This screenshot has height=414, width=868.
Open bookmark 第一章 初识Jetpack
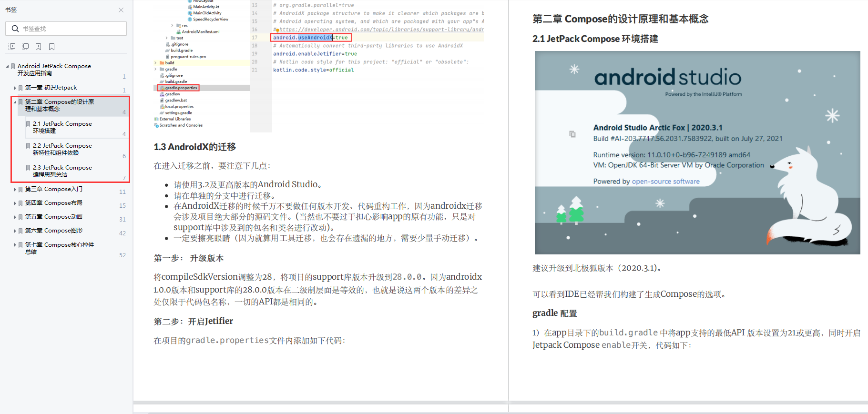tap(51, 88)
